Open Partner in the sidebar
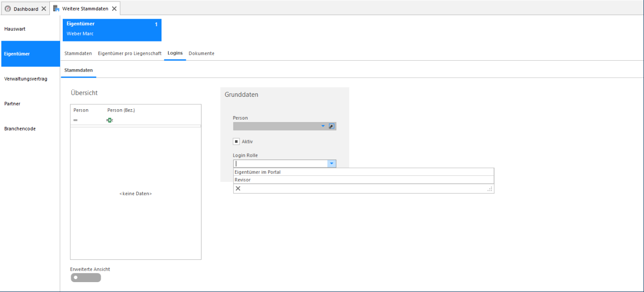 [30, 104]
